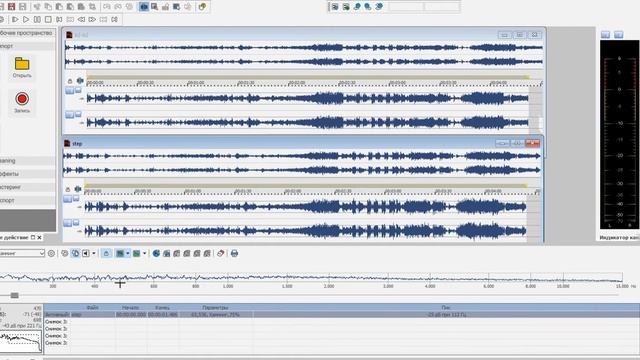Open the Мастеринг section in left panel
The image size is (640, 360).
[27, 187]
